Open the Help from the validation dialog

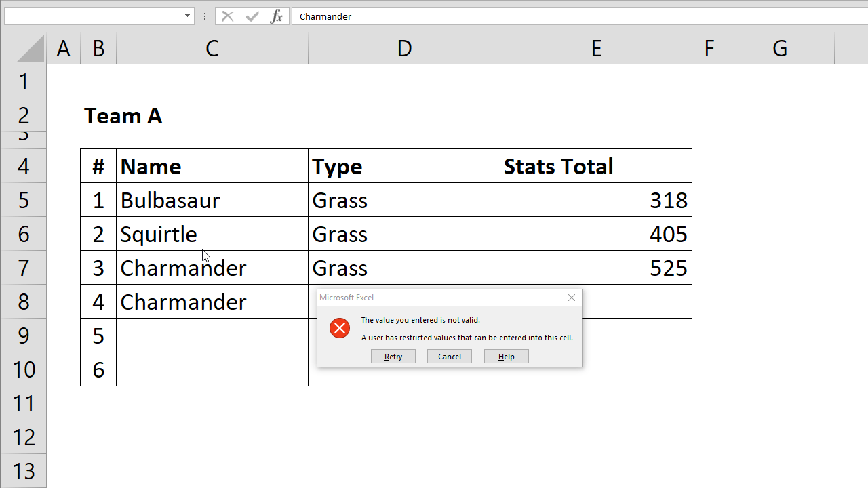[506, 356]
